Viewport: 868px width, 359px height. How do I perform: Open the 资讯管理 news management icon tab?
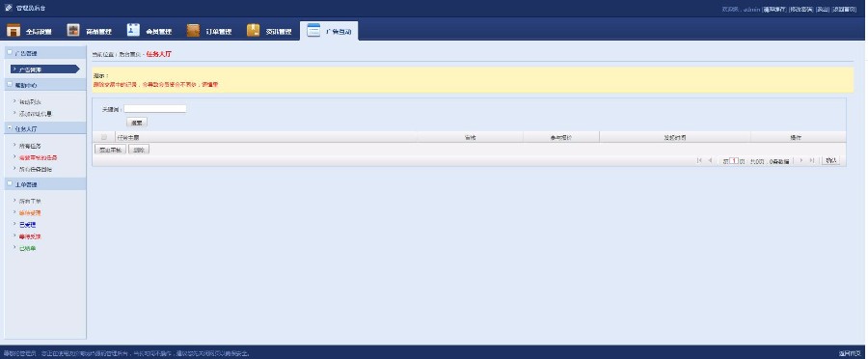coord(269,31)
